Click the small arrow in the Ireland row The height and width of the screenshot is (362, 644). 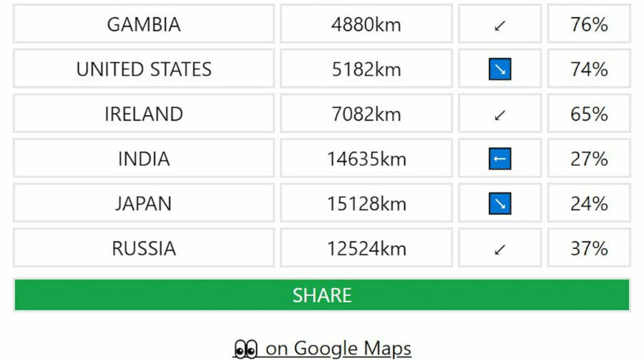pos(500,115)
